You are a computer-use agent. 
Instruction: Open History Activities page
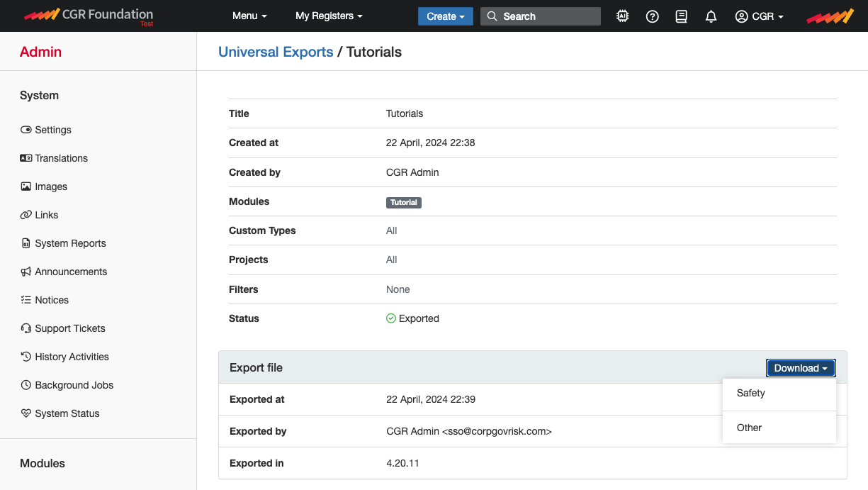pos(72,357)
